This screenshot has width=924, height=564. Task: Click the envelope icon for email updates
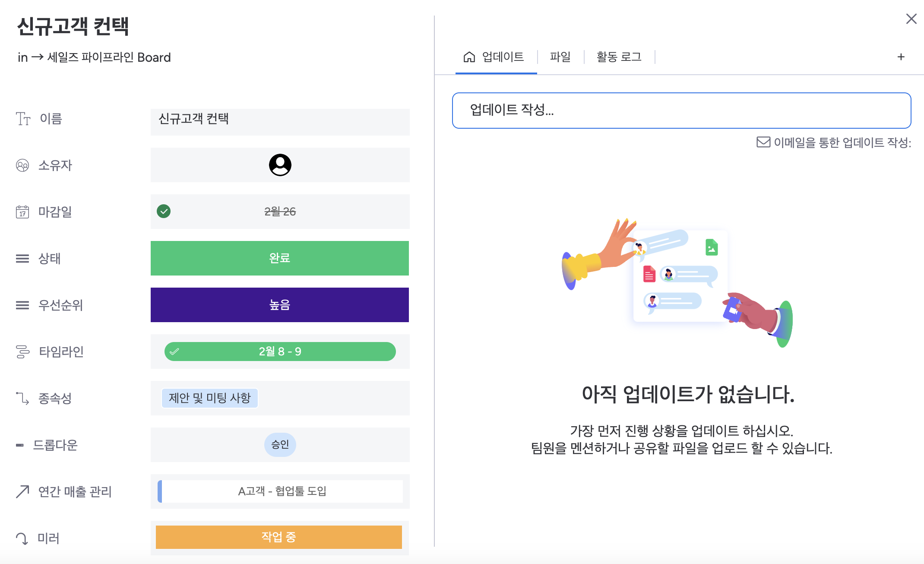(x=763, y=142)
